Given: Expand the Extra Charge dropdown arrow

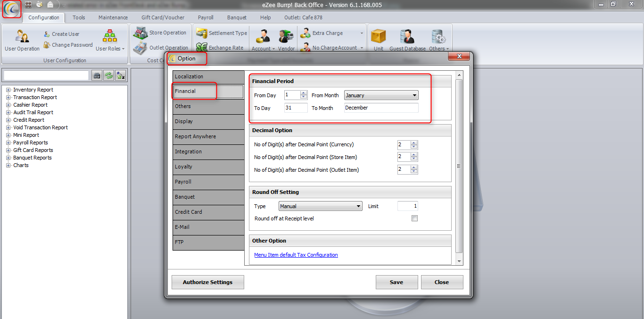Looking at the screenshot, I should tap(362, 34).
